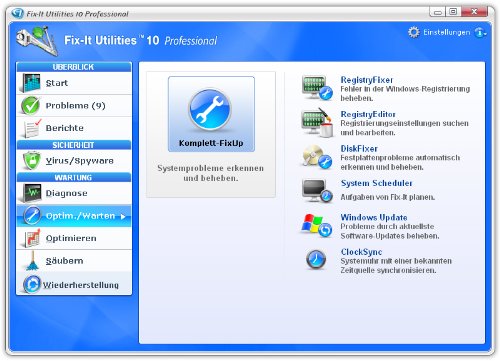Open Wiederherstellung in the sidebar
This screenshot has height=361, width=500.
click(x=74, y=284)
